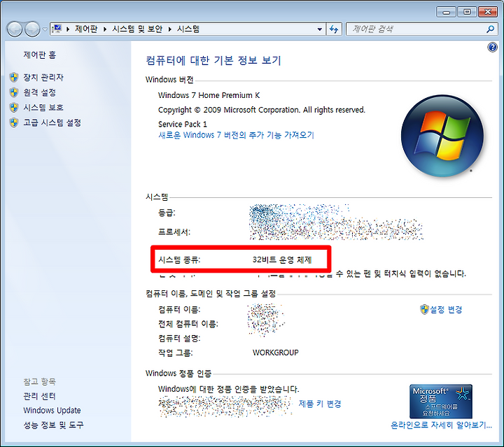Open 장치 관리자 link

pos(43,78)
